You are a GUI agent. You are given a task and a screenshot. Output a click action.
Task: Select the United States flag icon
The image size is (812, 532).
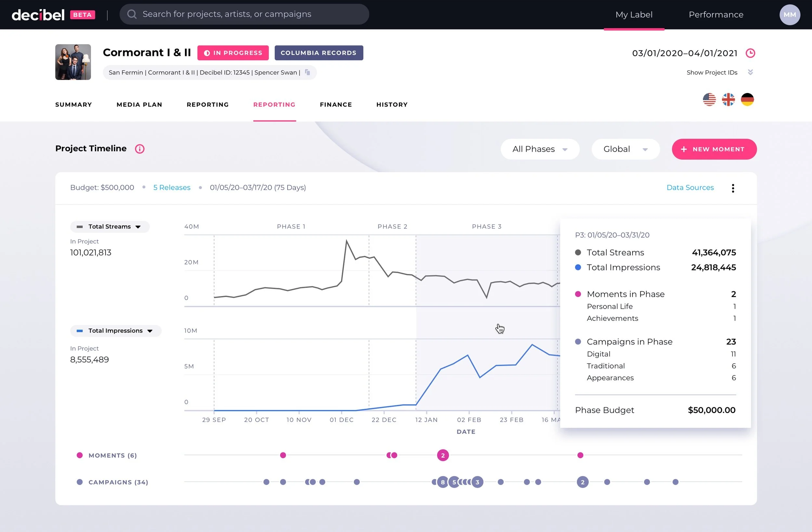[709, 100]
